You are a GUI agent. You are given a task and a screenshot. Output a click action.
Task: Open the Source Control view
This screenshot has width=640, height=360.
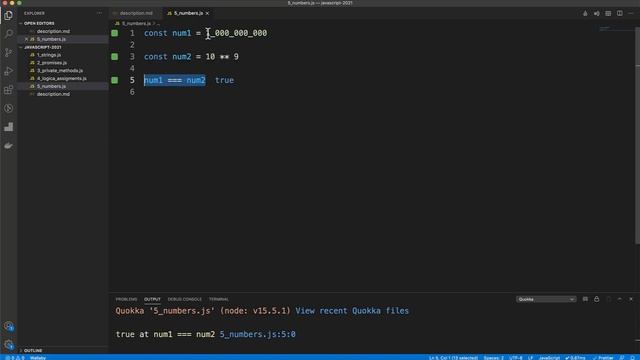9,52
